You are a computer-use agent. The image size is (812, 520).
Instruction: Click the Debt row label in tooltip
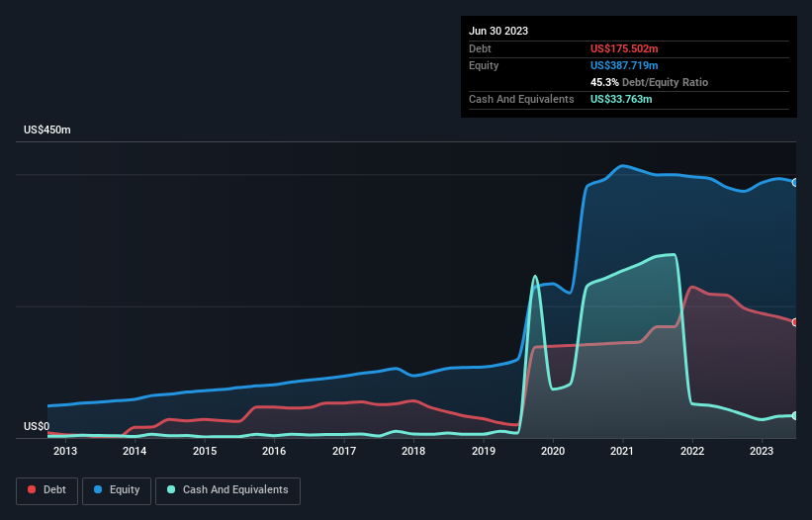tap(480, 48)
